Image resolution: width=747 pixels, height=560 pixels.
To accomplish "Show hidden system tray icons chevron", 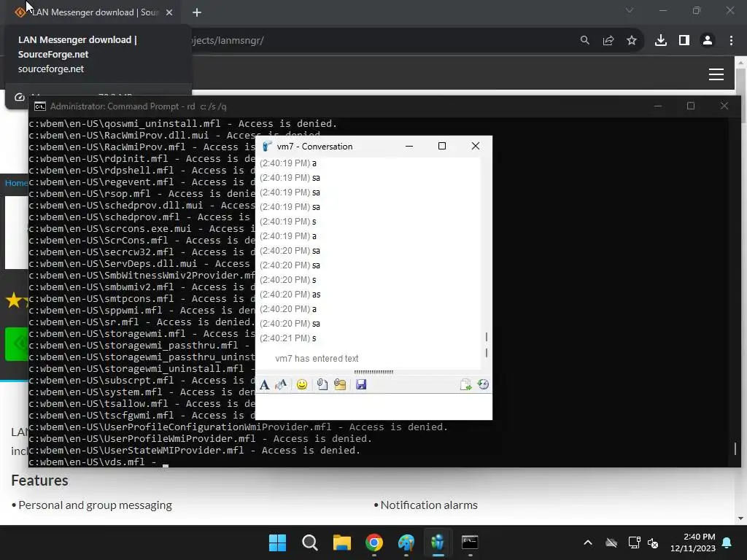I will pyautogui.click(x=588, y=542).
